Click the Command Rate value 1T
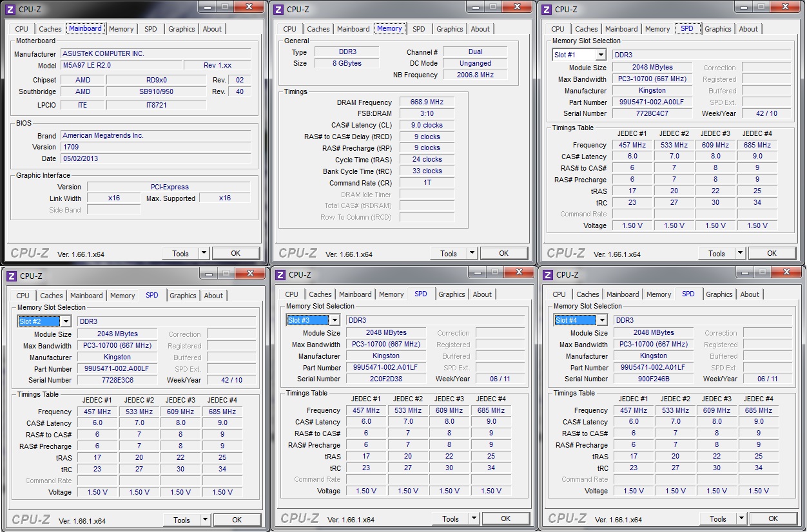Screen dimensions: 807x532 (427, 183)
